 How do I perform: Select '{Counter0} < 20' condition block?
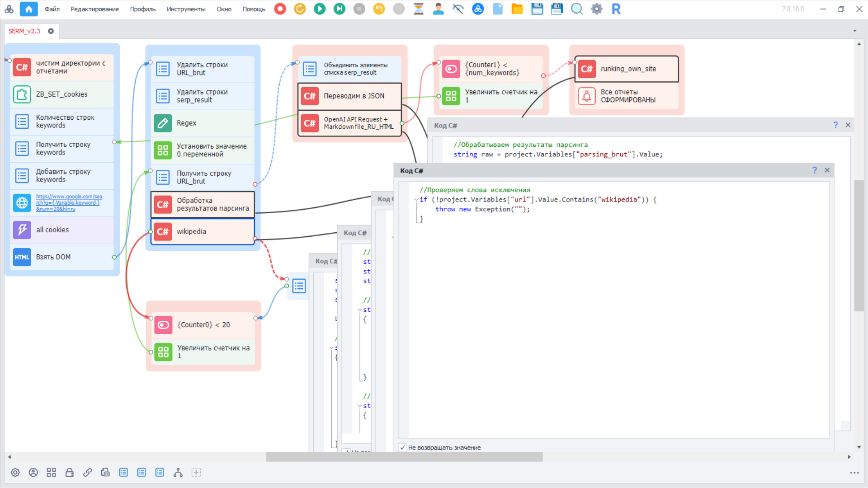coord(203,325)
